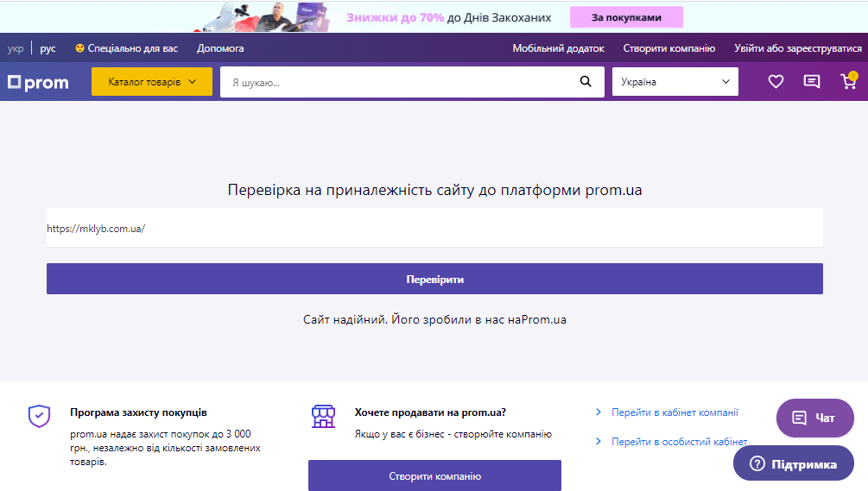
Task: Switch language to укр
Action: 16,48
